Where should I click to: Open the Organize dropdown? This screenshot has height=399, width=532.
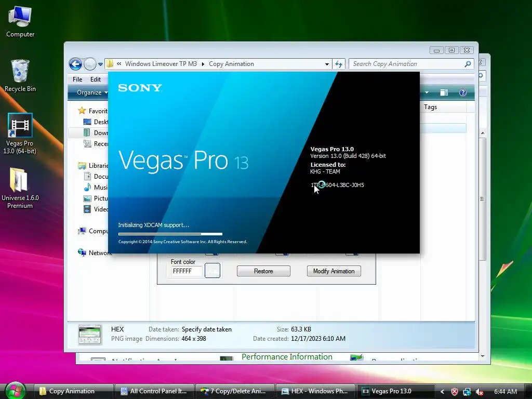(92, 92)
